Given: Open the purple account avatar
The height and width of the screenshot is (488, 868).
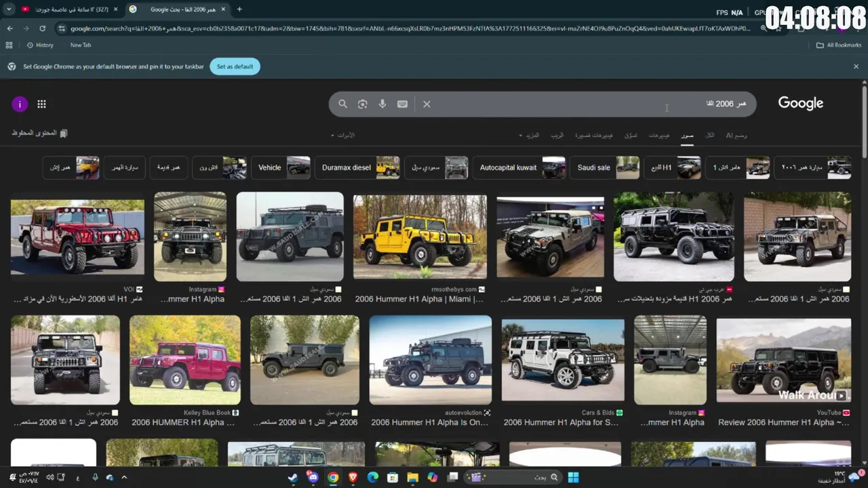Looking at the screenshot, I should pyautogui.click(x=20, y=104).
